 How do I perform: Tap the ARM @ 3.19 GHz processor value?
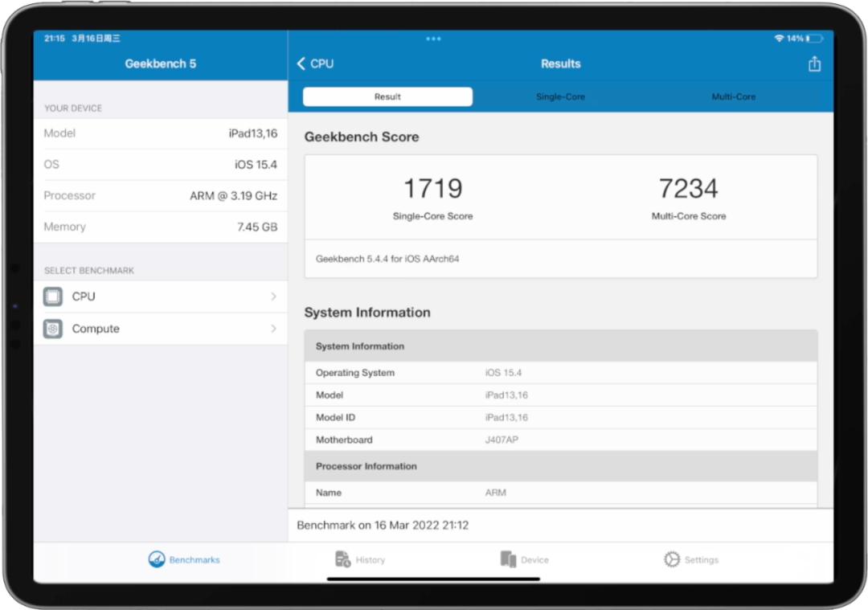pyautogui.click(x=234, y=195)
